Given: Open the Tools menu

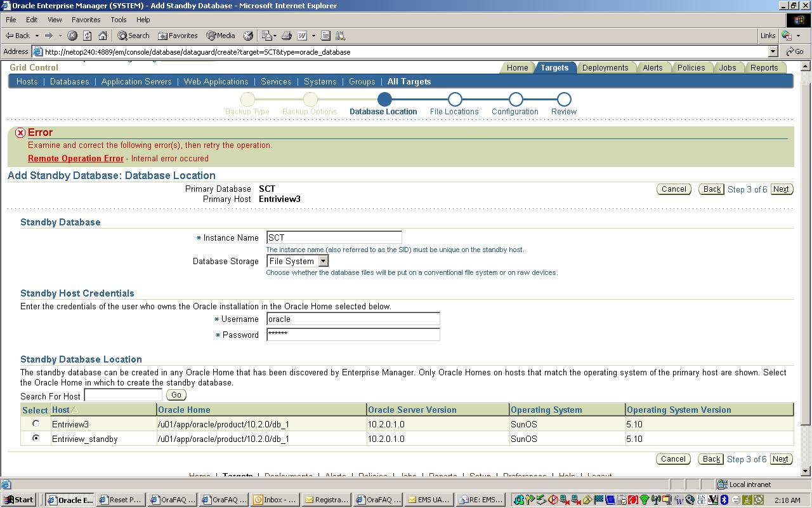Looking at the screenshot, I should tap(119, 20).
